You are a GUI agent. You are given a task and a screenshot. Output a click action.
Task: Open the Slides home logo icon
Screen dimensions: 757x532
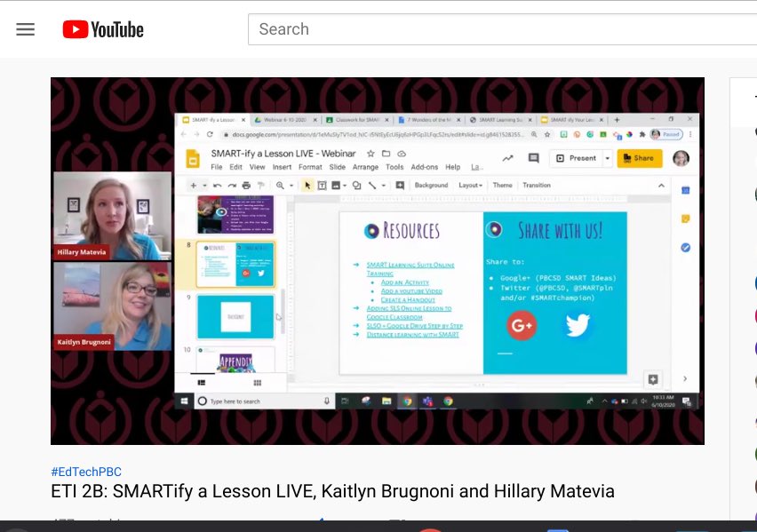coord(193,159)
